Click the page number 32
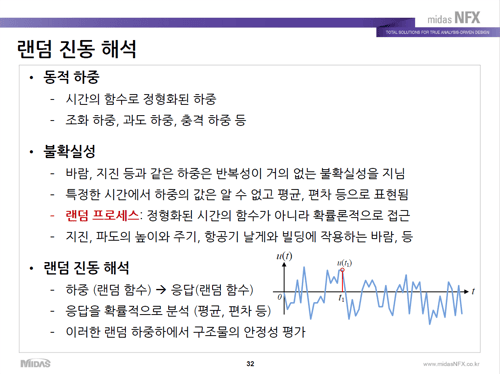The height and width of the screenshot is (374, 500). 250,364
